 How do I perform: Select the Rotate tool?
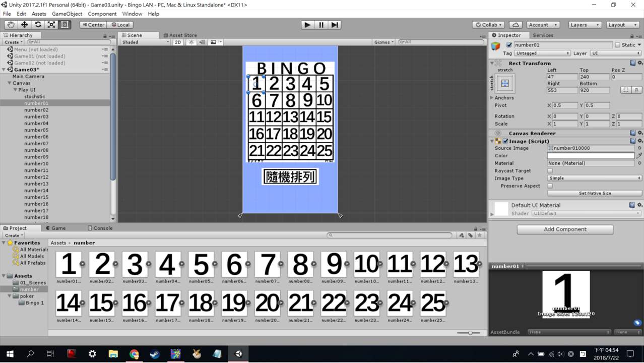pos(38,24)
